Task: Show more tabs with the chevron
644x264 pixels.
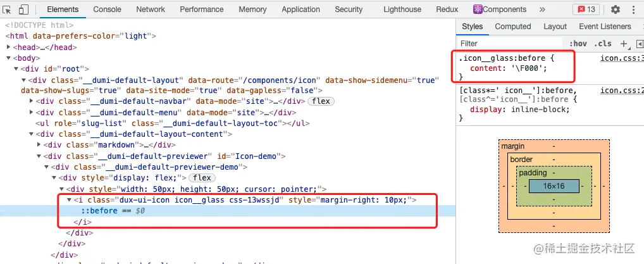Action: pos(542,9)
